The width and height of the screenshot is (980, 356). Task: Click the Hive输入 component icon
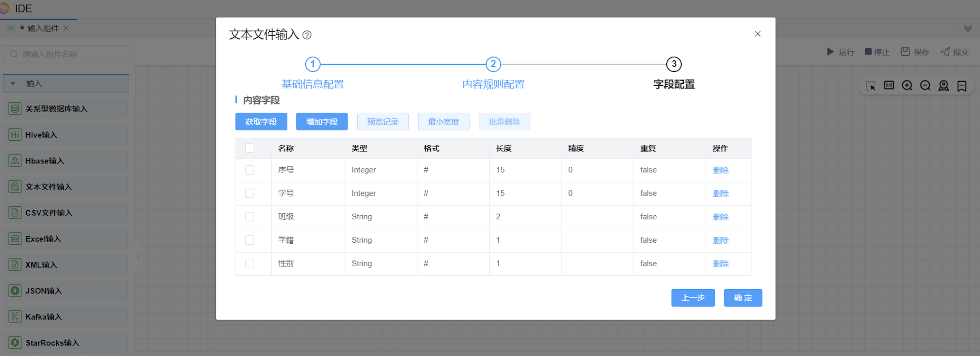point(15,135)
